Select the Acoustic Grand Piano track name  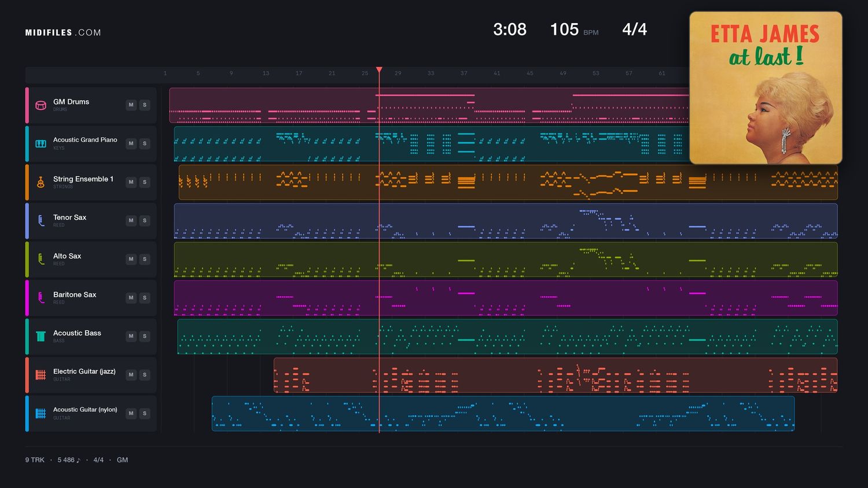(x=85, y=140)
